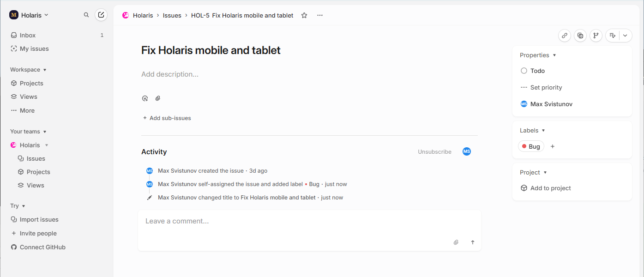Collapse Your teams section
644x277 pixels.
click(45, 132)
